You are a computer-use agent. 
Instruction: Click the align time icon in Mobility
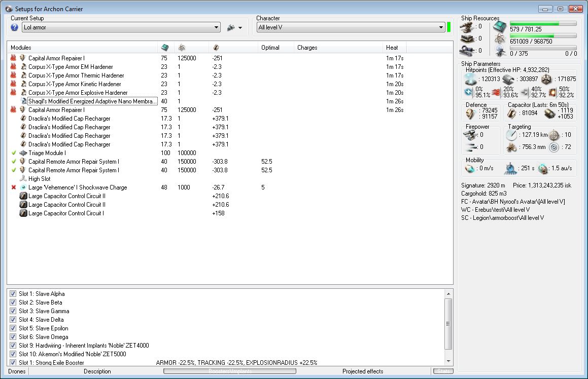click(x=510, y=169)
